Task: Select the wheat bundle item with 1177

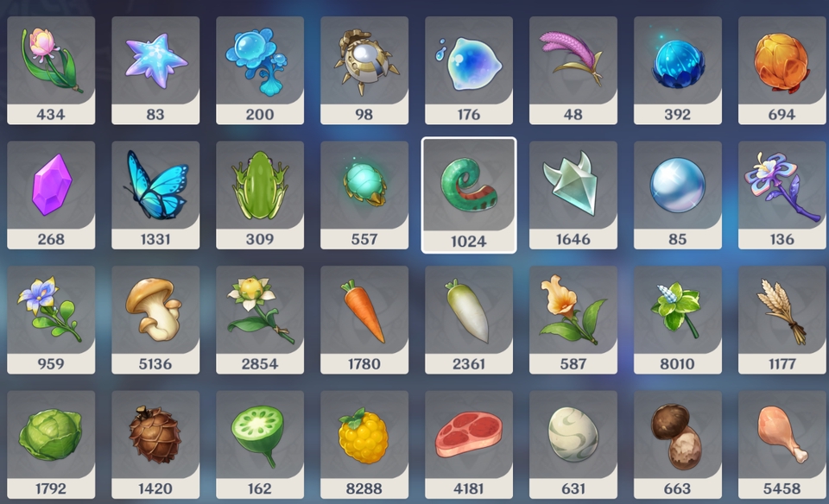Action: point(782,319)
